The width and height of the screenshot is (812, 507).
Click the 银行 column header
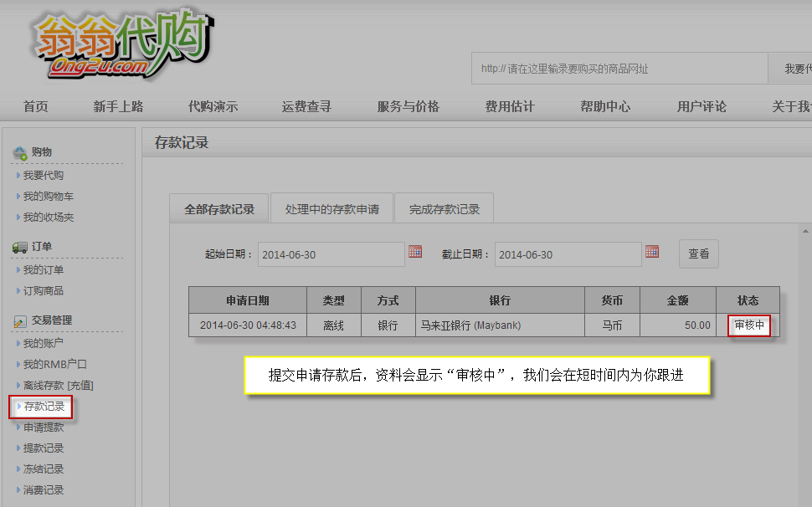(x=501, y=300)
